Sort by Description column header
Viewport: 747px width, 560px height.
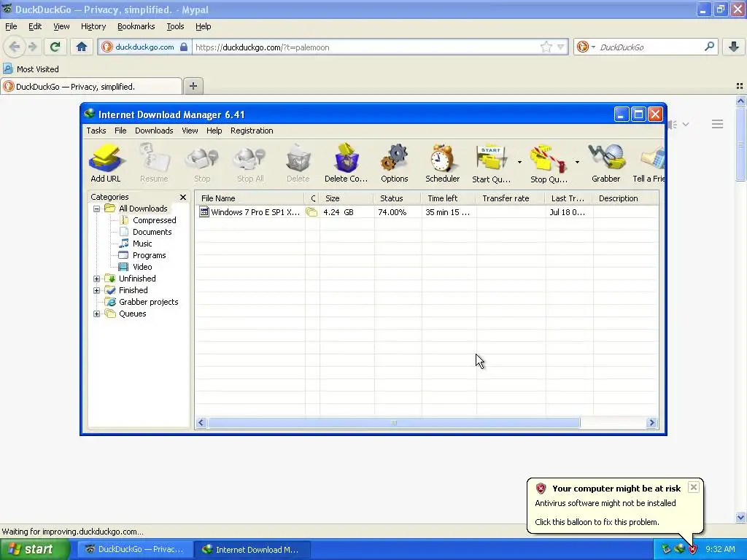[x=626, y=198]
